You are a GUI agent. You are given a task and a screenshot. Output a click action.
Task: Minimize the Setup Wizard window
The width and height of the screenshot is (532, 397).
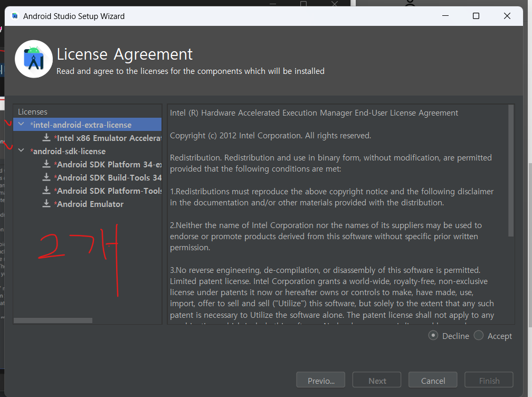coord(445,16)
